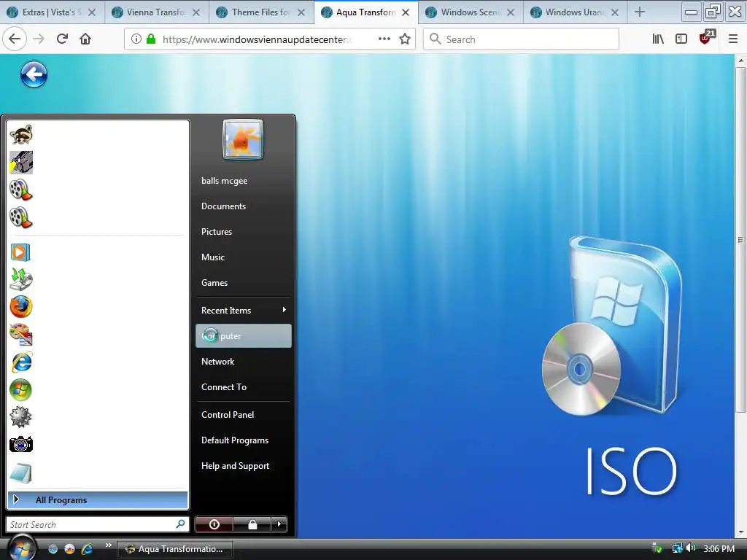
Task: Open the disc drive with green arrows icon
Action: coord(21,279)
